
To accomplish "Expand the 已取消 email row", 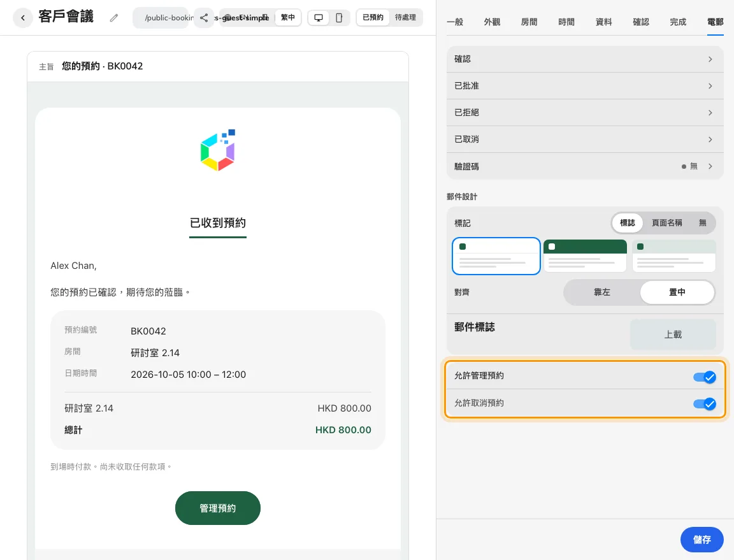I will coord(585,139).
